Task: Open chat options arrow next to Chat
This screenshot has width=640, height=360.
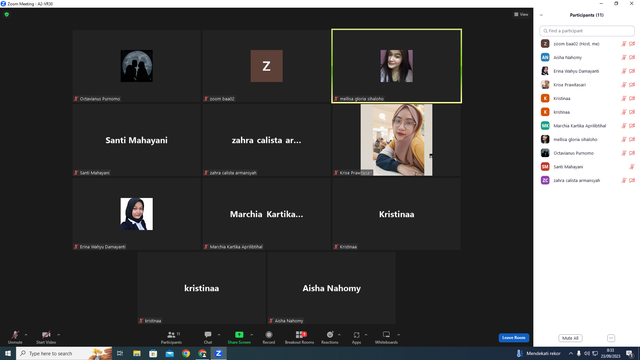Action: tap(219, 335)
